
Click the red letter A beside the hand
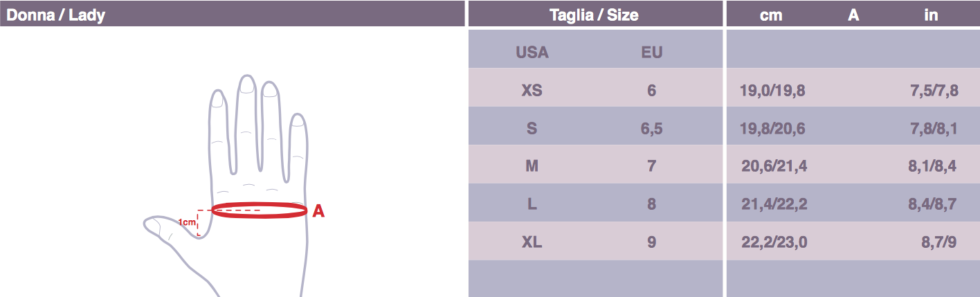[x=318, y=211]
